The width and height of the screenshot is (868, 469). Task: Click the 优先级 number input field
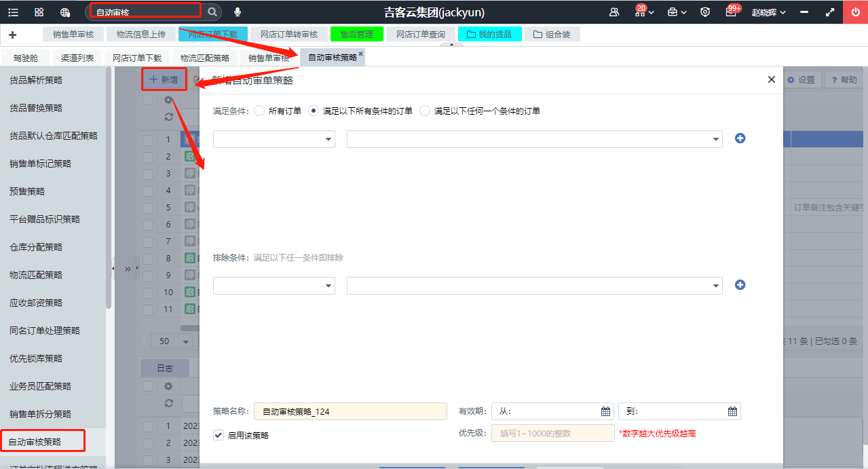553,433
